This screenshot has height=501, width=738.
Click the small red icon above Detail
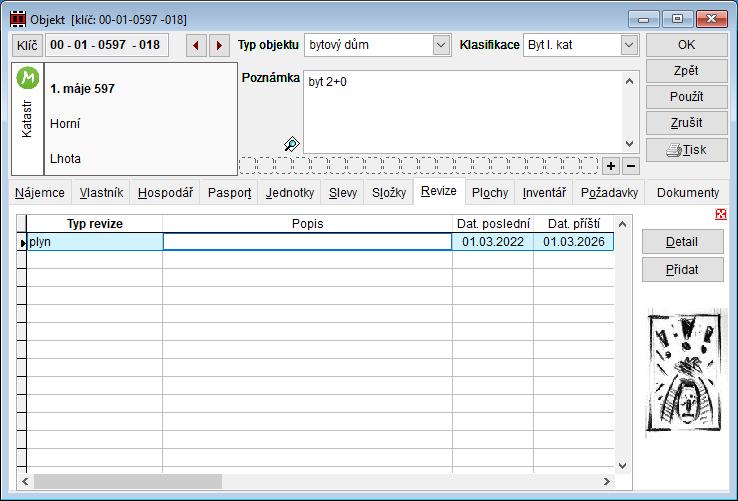point(721,214)
